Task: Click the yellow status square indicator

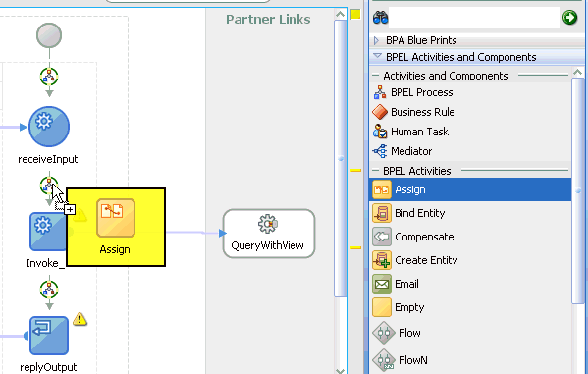Action: pos(355,15)
